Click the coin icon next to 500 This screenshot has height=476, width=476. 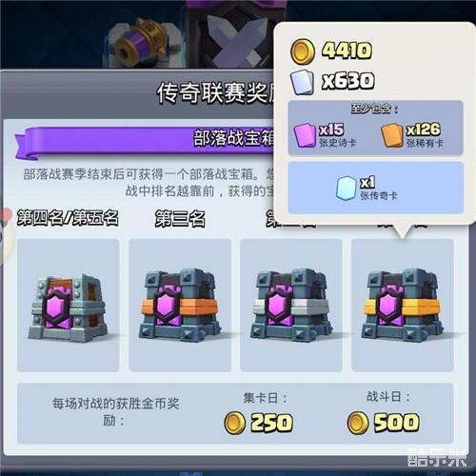[358, 423]
